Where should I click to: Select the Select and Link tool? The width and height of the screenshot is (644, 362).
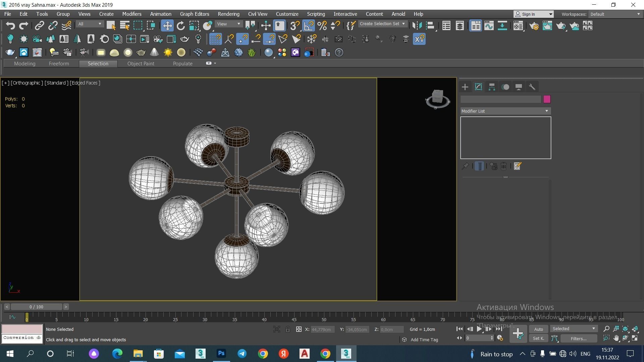(x=40, y=26)
